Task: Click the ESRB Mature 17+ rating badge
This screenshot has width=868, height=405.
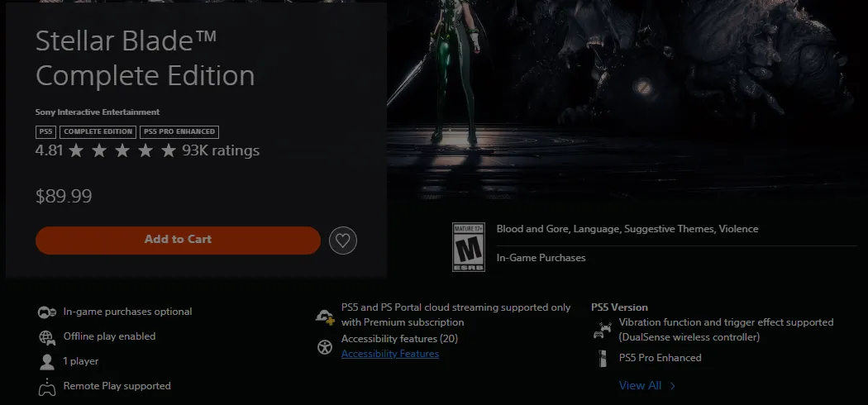Action: [x=469, y=247]
